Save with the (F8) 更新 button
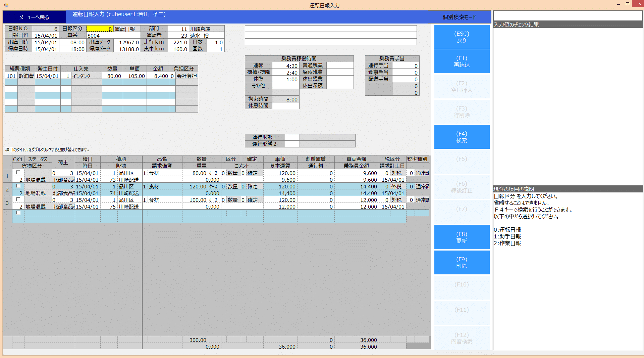 click(x=462, y=237)
